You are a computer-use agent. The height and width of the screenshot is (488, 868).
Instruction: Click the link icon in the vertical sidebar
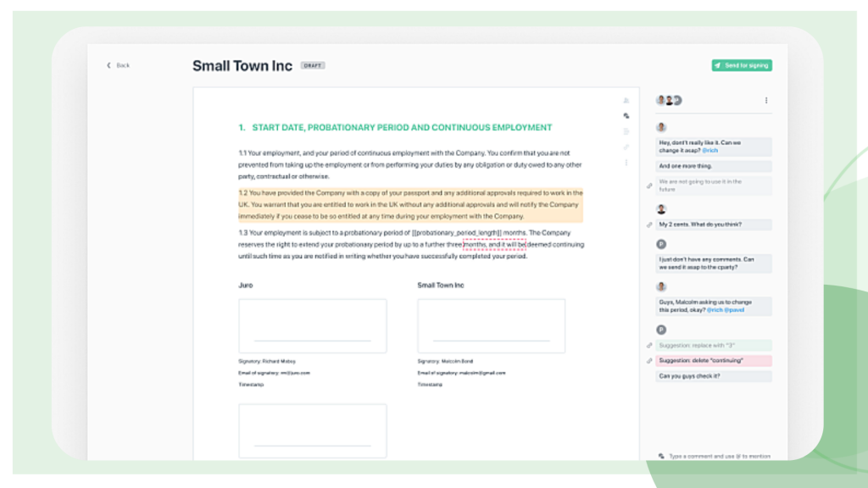[x=626, y=147]
